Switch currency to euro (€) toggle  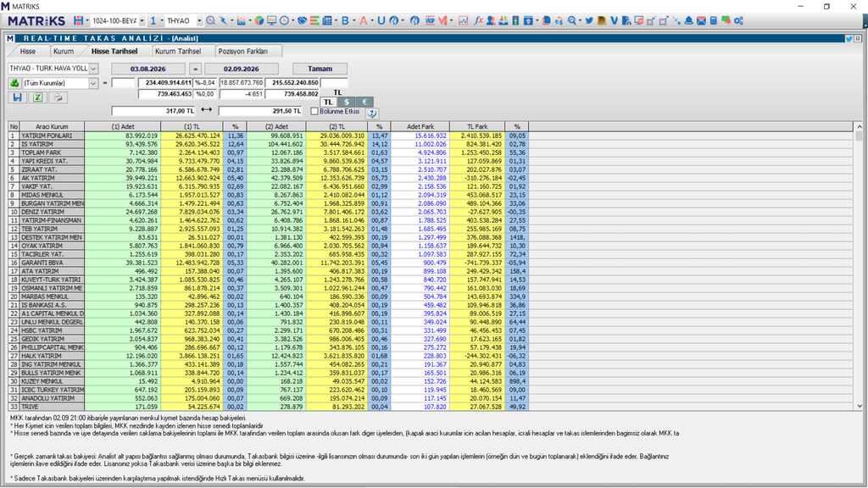364,102
